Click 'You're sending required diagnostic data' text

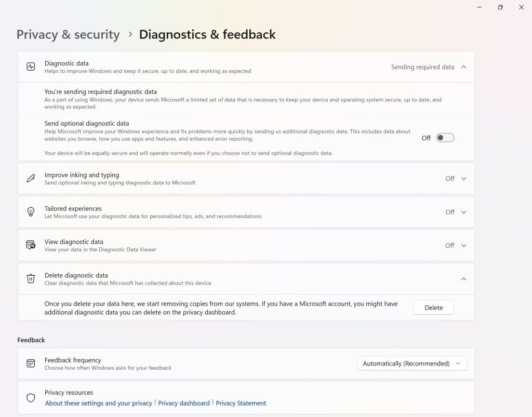click(101, 91)
